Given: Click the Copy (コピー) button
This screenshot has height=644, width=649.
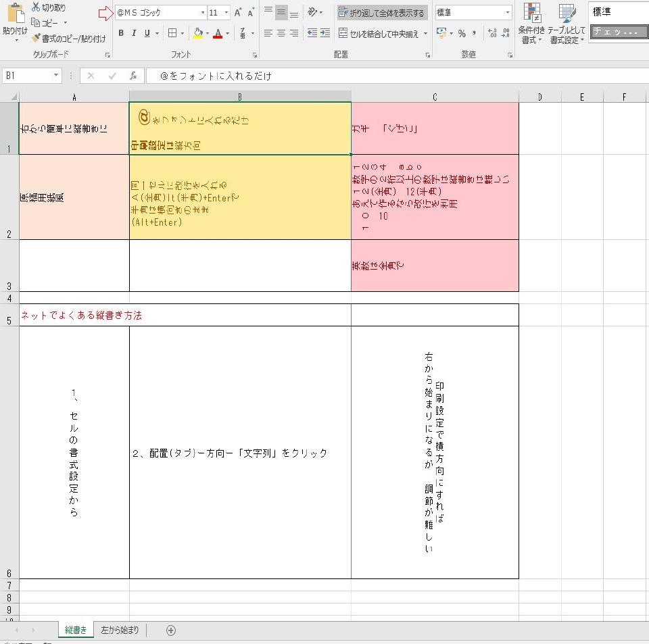Looking at the screenshot, I should pos(45,23).
